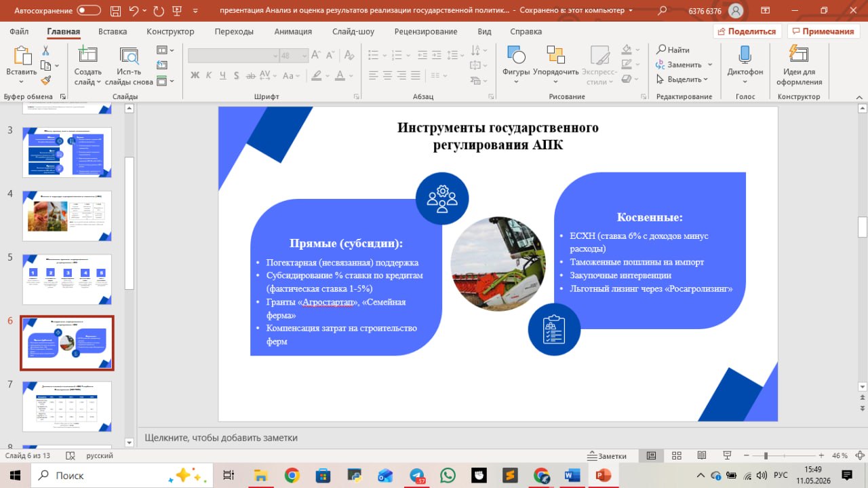Collapse the ribbon with the chevron

point(859,96)
